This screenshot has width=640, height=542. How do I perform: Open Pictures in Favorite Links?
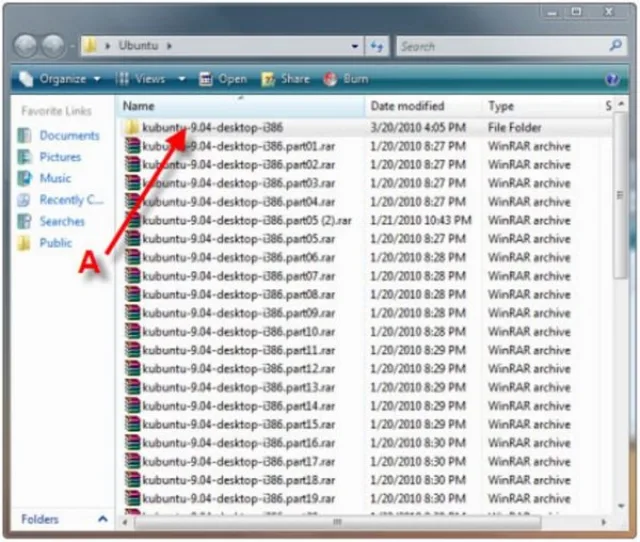[x=60, y=157]
